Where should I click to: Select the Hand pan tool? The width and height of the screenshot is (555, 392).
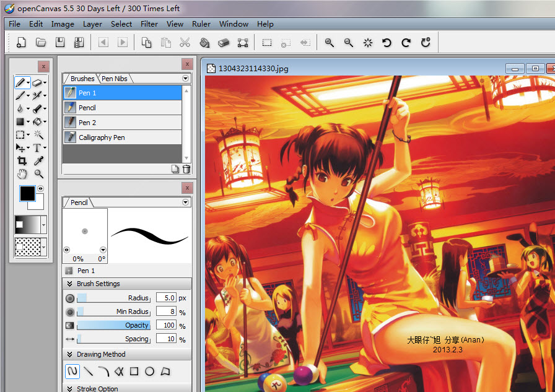tap(21, 175)
